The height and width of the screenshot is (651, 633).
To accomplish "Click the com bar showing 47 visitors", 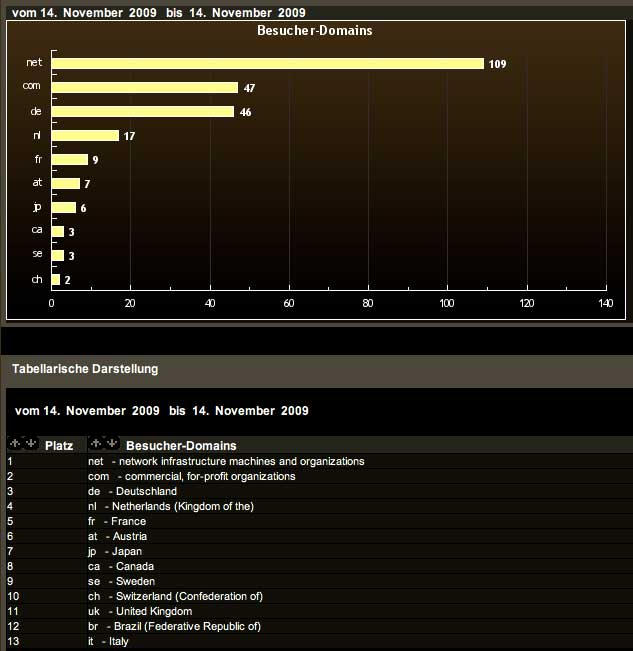I will coord(144,87).
